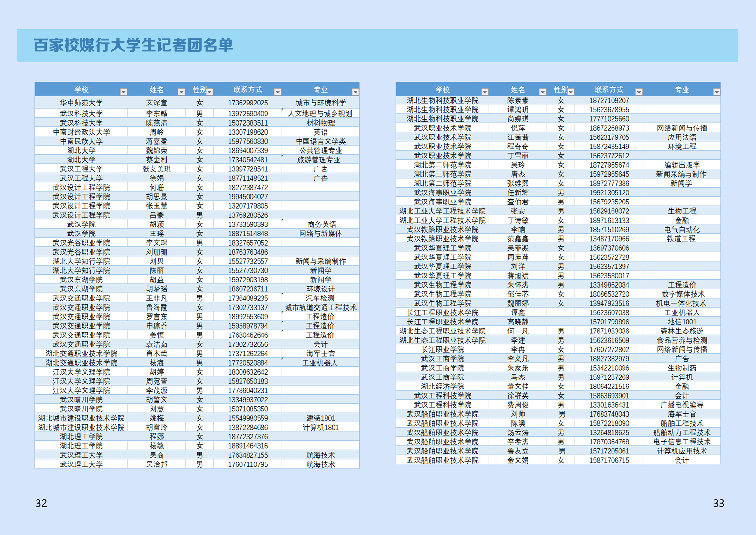This screenshot has width=756, height=535.
Task: Open the 联系方式 filter dropdown in left table
Action: (x=278, y=92)
